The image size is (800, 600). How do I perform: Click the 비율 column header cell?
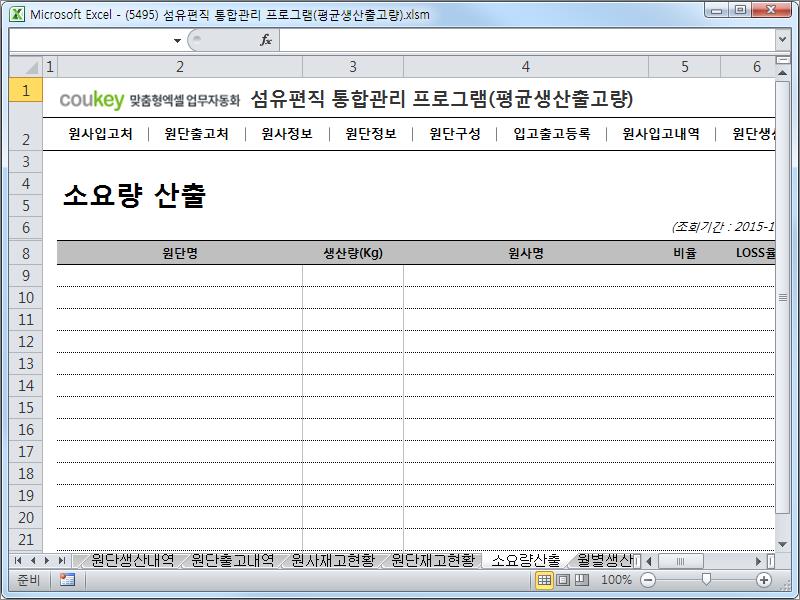click(x=685, y=253)
